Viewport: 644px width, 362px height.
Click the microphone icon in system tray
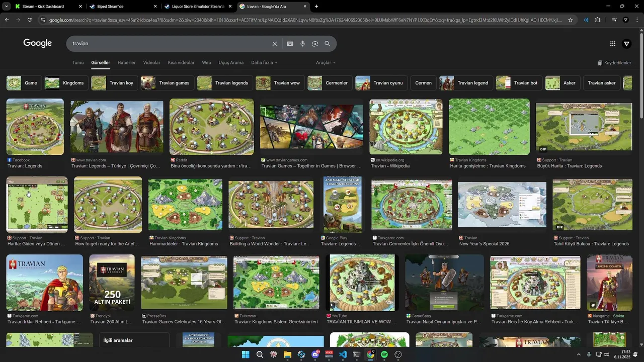(x=589, y=354)
